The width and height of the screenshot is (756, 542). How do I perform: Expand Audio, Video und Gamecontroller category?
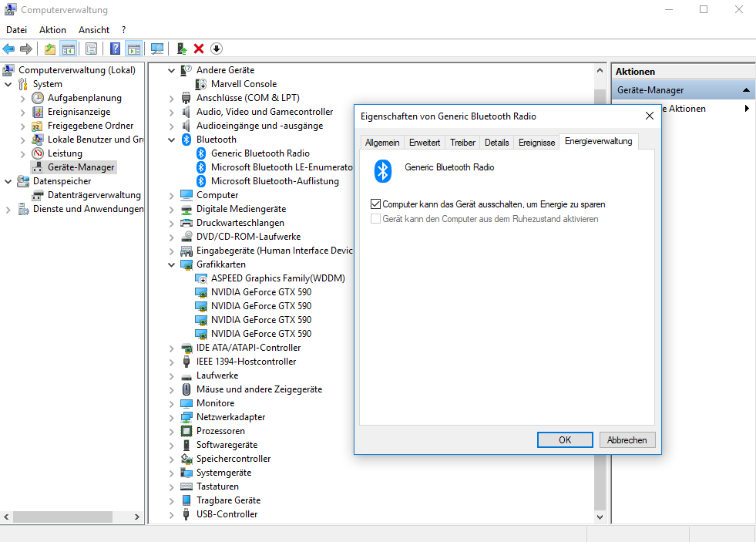coord(171,113)
